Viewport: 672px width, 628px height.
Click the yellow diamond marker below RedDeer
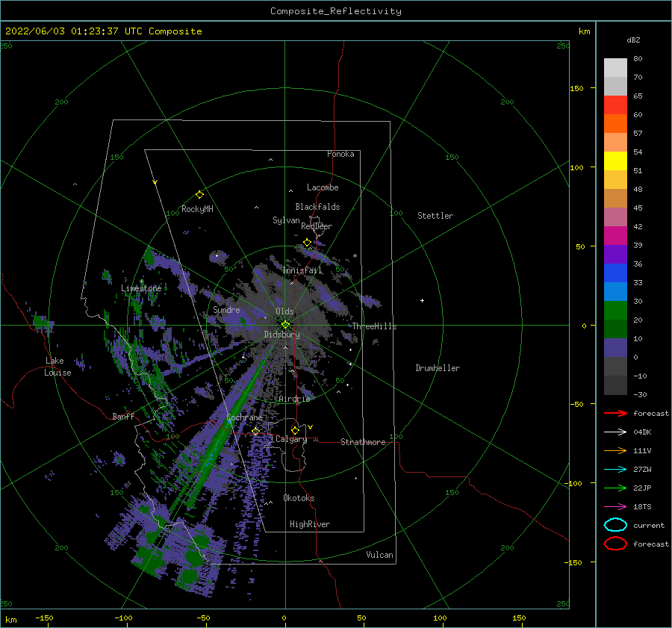point(307,243)
